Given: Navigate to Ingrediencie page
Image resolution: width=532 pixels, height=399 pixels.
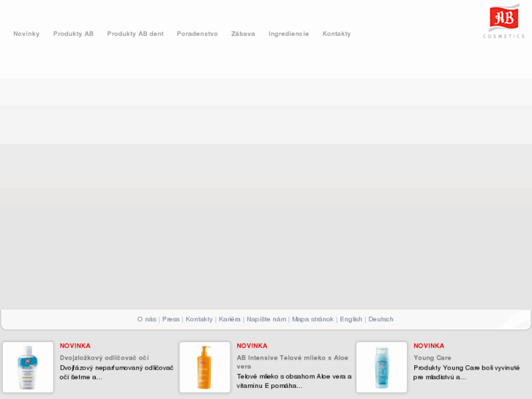Looking at the screenshot, I should pyautogui.click(x=288, y=34).
